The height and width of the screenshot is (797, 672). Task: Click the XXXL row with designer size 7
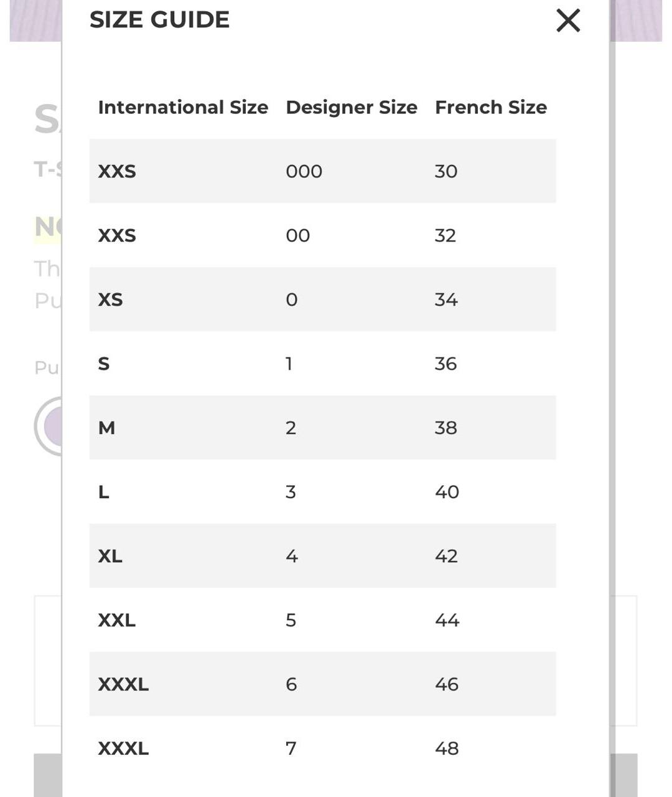322,748
